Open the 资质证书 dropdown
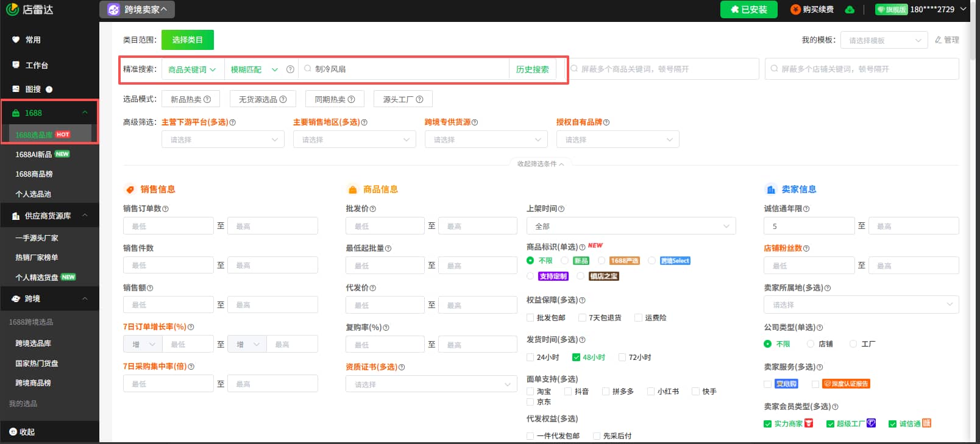Screen dimensions: 980x444 pos(431,384)
